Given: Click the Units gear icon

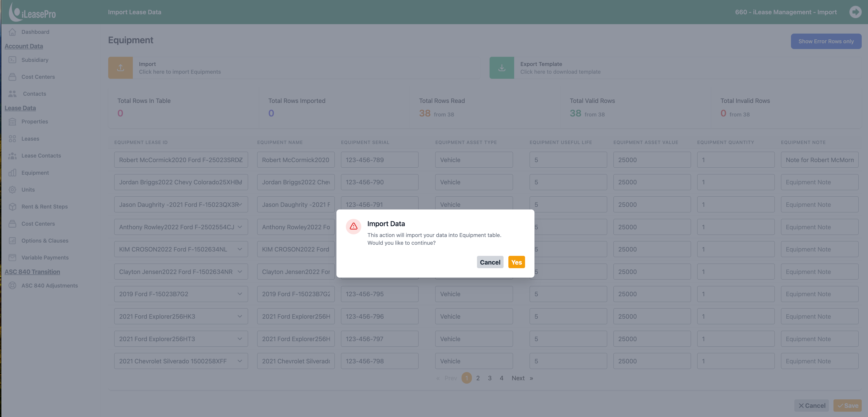Looking at the screenshot, I should click(x=13, y=190).
